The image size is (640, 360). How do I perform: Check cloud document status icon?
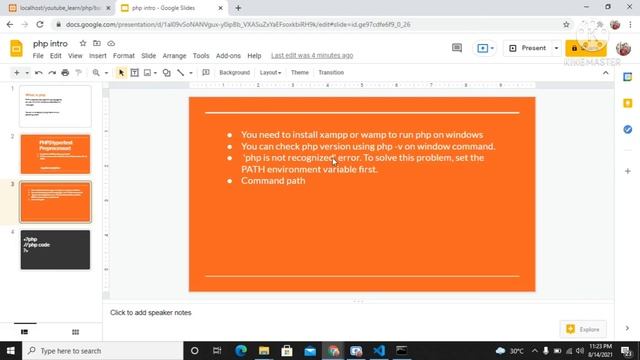111,43
